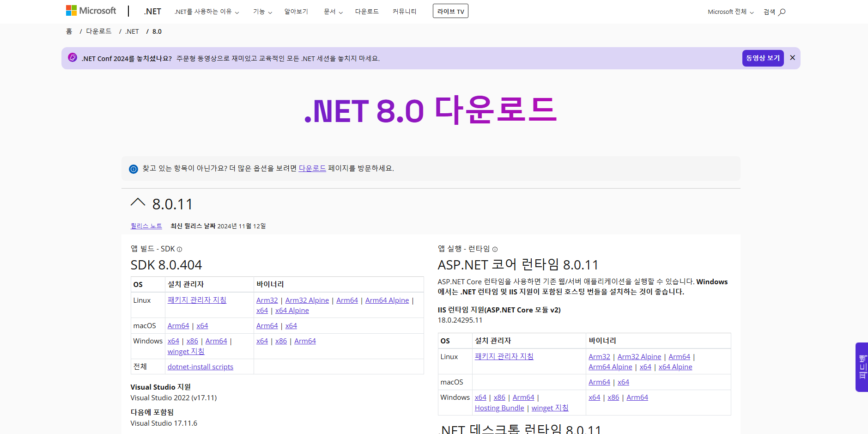
Task: Expand '.NET를 사용하는 이유' dropdown
Action: click(x=206, y=12)
